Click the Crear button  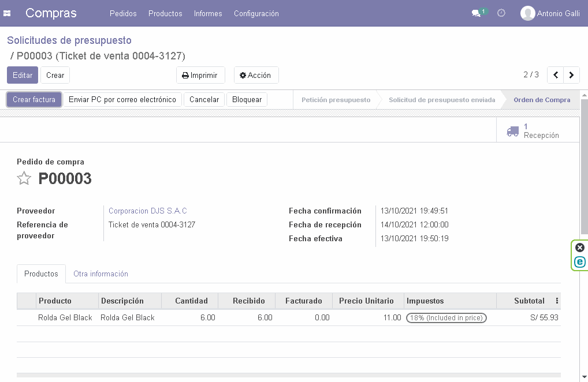tap(55, 75)
